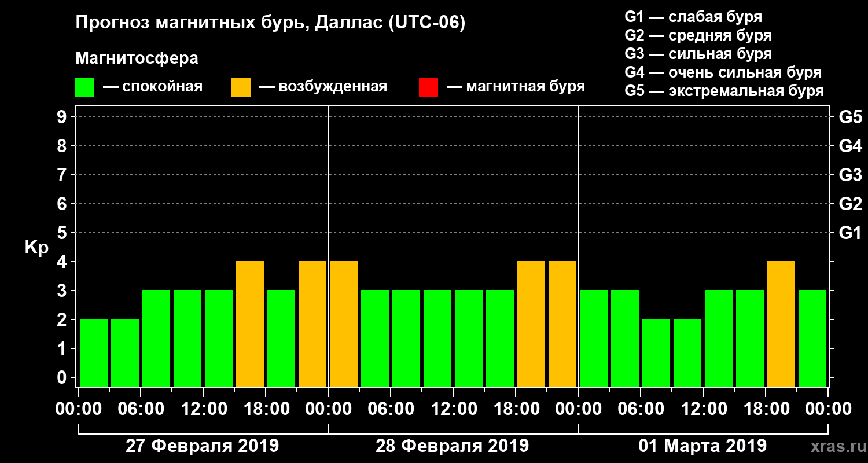
Task: Click the orange 'возбужденная' legend swatch
Action: (241, 87)
